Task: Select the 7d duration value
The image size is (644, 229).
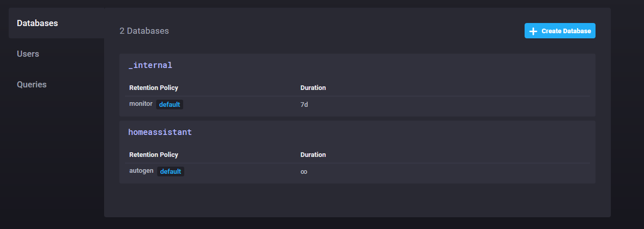Action: (304, 104)
